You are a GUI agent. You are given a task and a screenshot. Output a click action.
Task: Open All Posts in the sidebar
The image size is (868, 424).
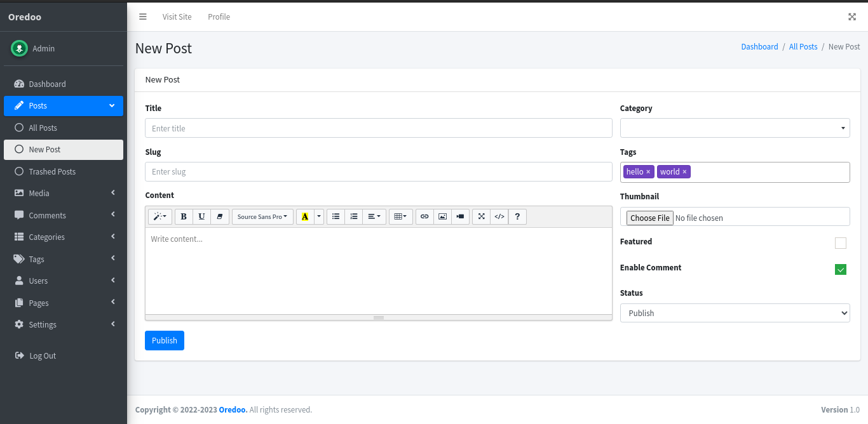point(43,128)
